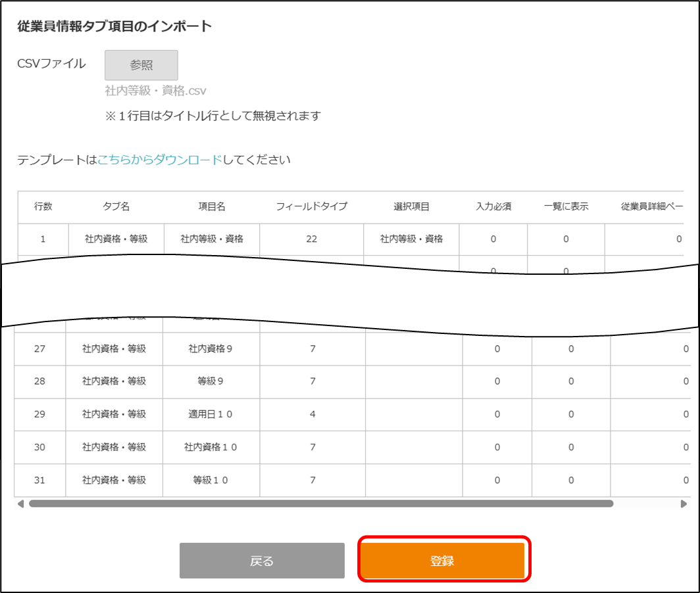This screenshot has height=593, width=700.
Task: Select the タブ名 column header
Action: (116, 206)
